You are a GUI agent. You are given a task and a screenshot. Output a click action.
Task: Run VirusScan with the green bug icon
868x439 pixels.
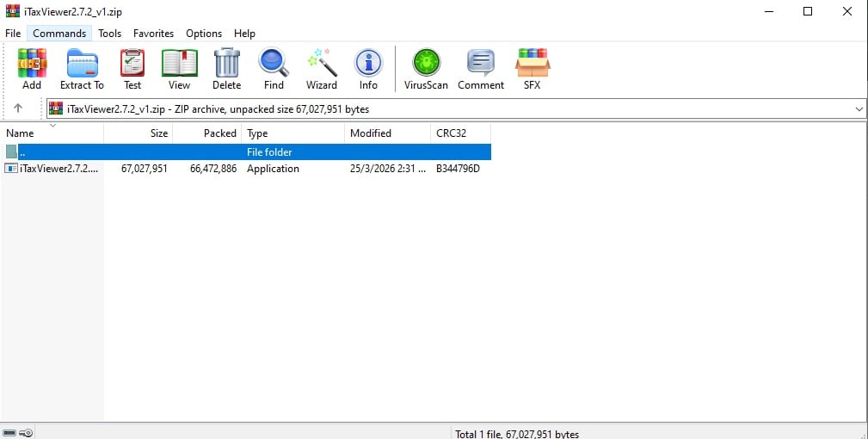click(x=426, y=63)
